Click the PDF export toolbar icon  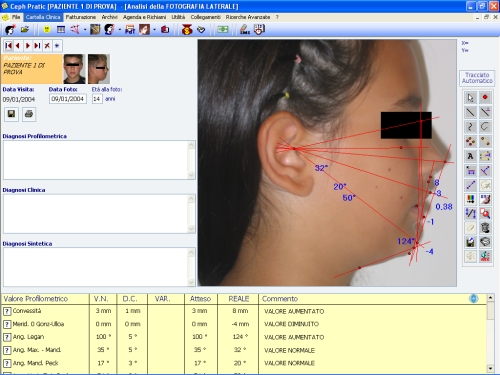[130, 30]
